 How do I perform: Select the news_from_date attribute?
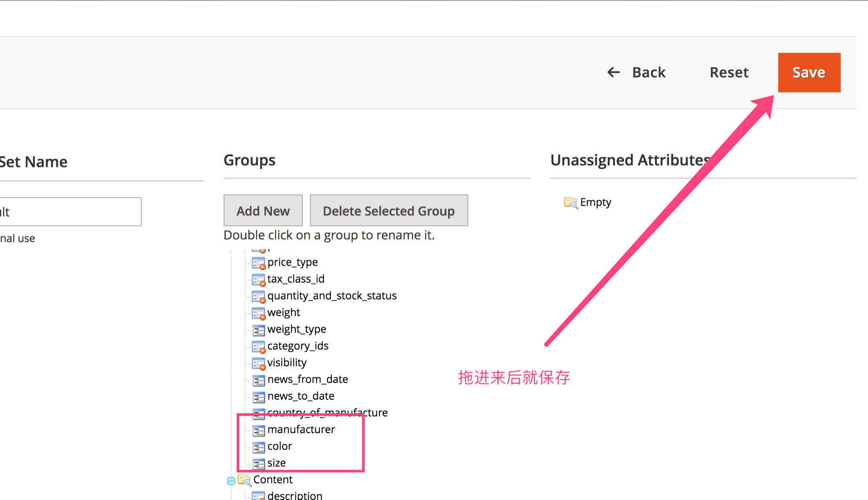[x=307, y=380]
